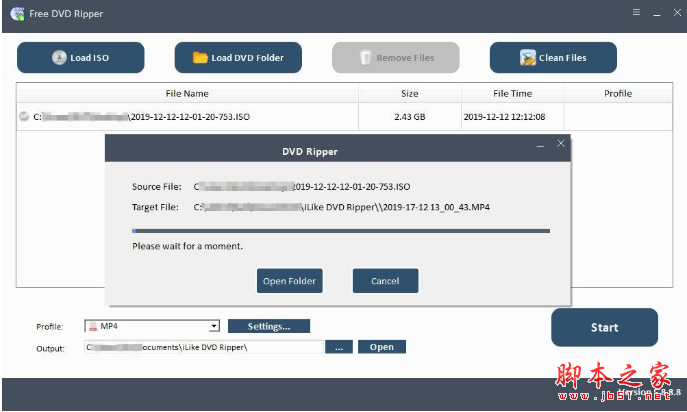Click the folder icon on Load DVD Folder
Viewport: 687px width, 412px height.
[200, 57]
